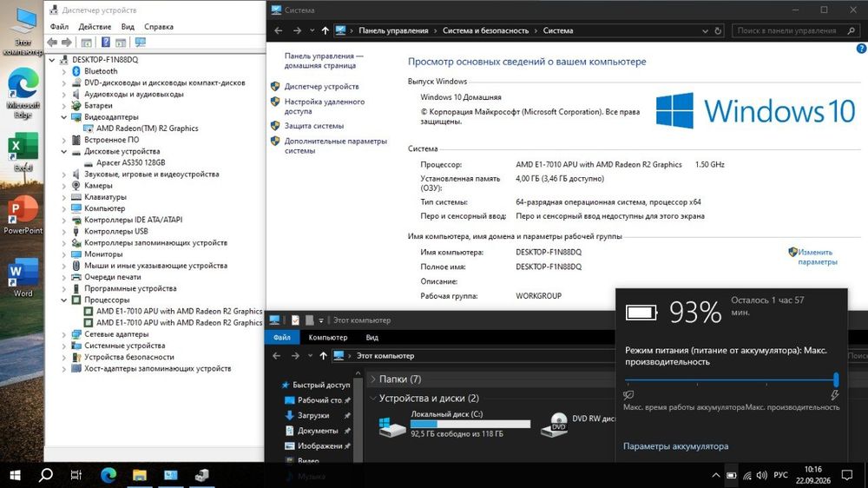Expand Сетевые адаптеры node
This screenshot has height=488, width=868.
[x=64, y=334]
